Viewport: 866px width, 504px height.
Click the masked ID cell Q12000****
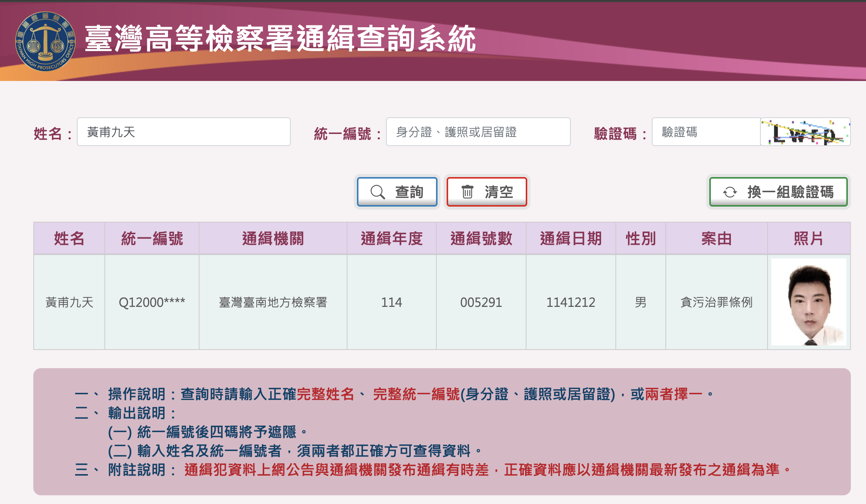(x=152, y=302)
